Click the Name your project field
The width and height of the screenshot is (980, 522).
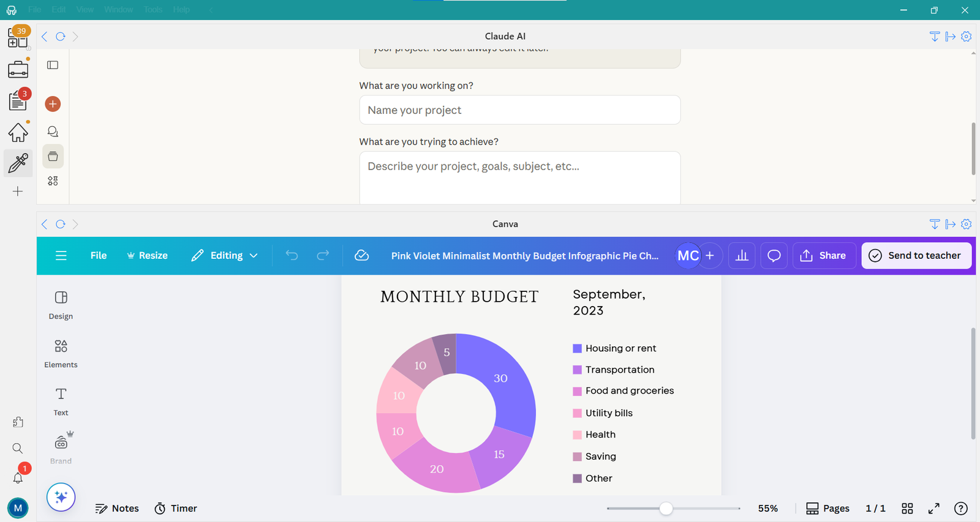pyautogui.click(x=519, y=110)
